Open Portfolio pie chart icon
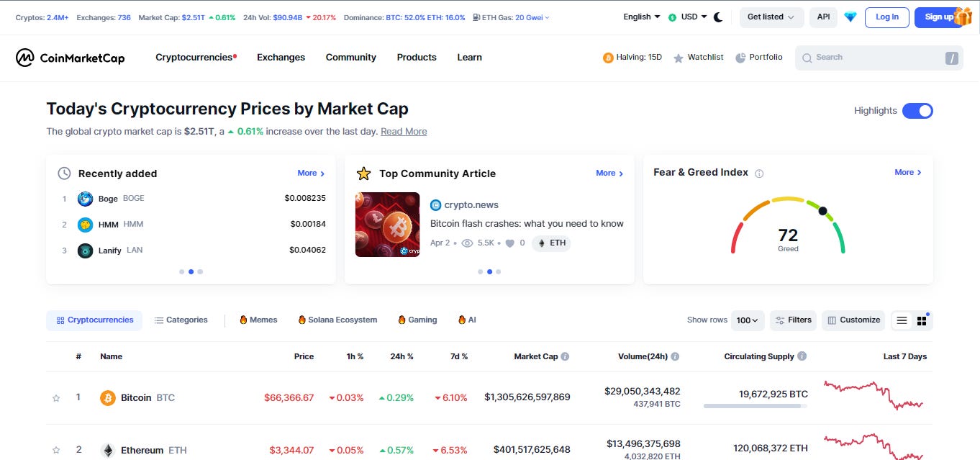This screenshot has height=460, width=980. [x=740, y=58]
